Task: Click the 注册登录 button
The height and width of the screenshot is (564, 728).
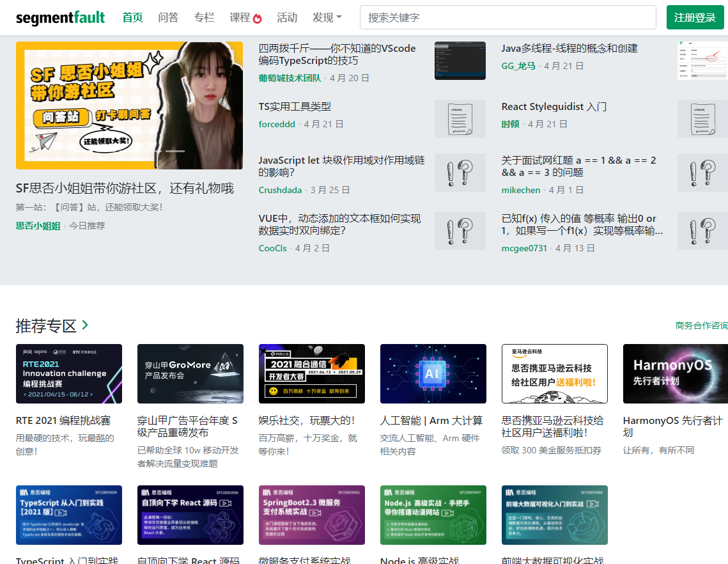Action: [695, 18]
